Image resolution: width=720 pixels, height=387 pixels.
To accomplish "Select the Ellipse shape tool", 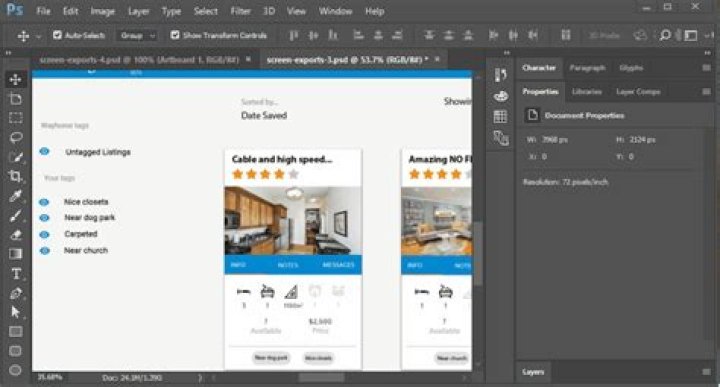I will tap(16, 370).
